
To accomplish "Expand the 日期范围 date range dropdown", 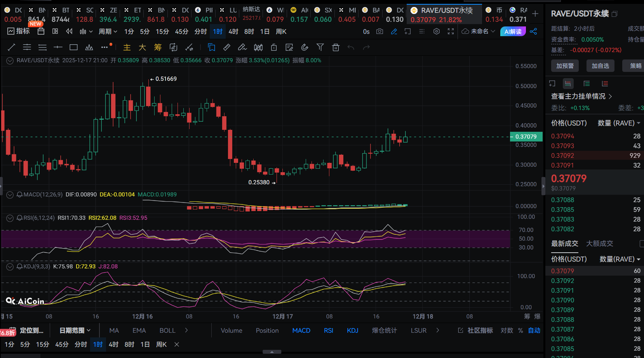I will coord(75,330).
